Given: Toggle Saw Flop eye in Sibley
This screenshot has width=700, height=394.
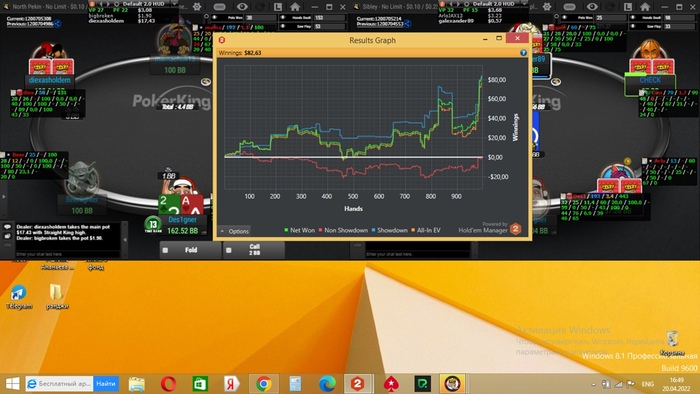Looking at the screenshot, I should click(x=633, y=26).
